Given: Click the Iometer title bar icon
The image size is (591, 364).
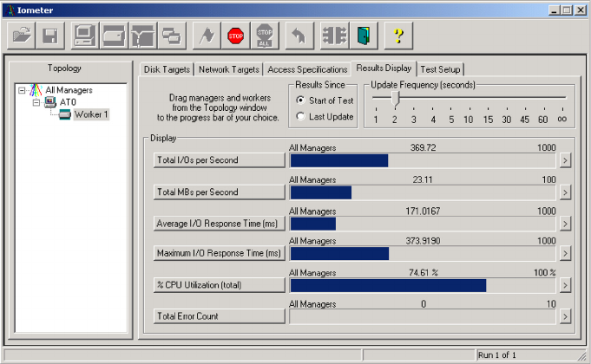Looking at the screenshot, I should pos(11,10).
